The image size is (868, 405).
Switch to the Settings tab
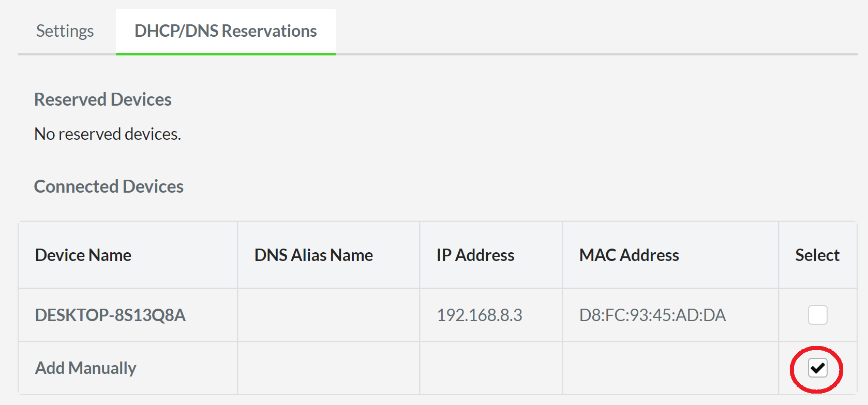pyautogui.click(x=64, y=31)
